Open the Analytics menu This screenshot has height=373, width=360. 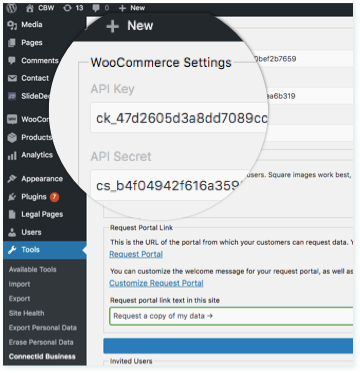[37, 155]
